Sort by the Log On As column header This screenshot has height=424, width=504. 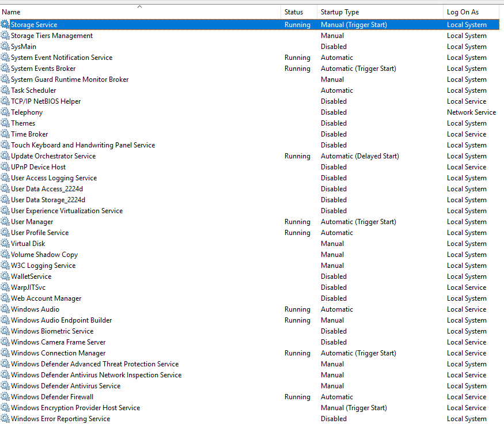(472, 12)
